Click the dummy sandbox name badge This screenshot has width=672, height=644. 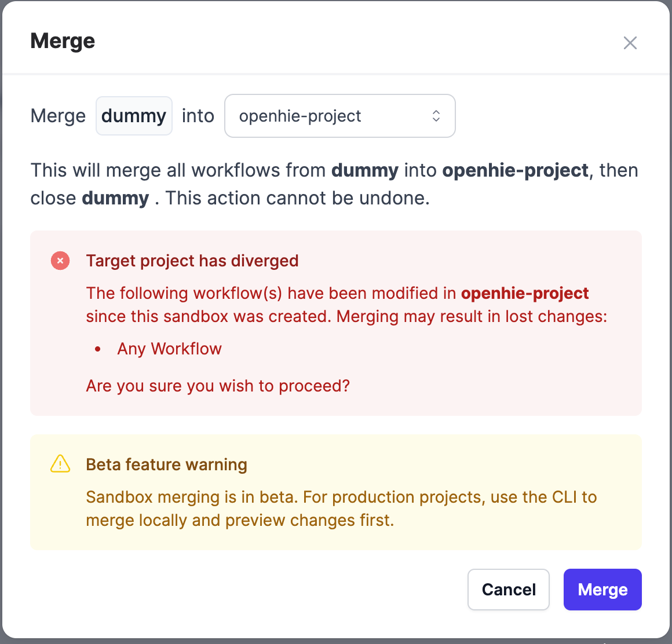click(x=134, y=116)
